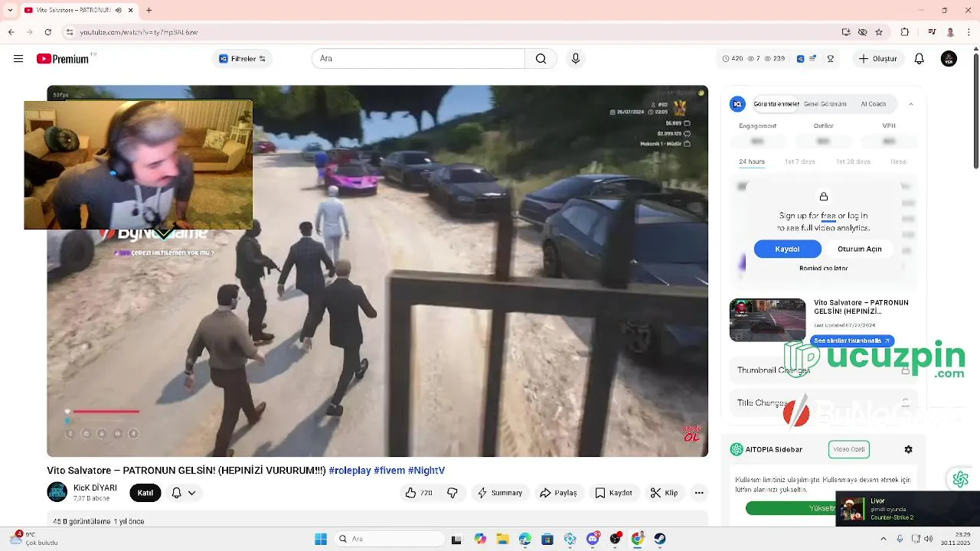This screenshot has height=551, width=980.
Task: Open AITOPIA Sidebar settings gear
Action: pyautogui.click(x=908, y=449)
